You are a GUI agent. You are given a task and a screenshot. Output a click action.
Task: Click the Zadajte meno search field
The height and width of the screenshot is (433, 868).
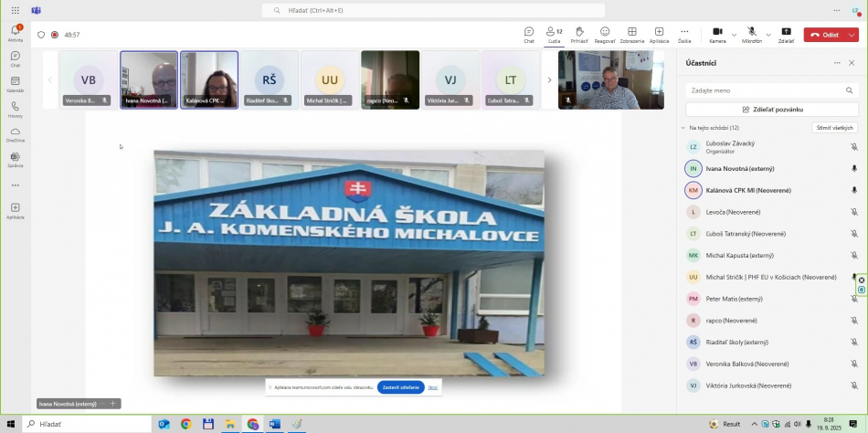[772, 90]
